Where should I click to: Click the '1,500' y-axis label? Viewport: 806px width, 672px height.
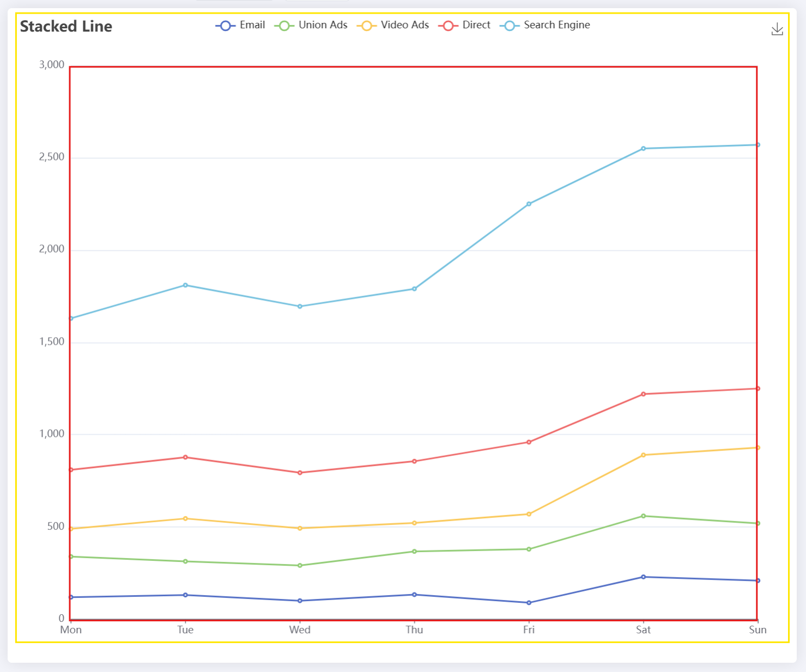point(52,341)
